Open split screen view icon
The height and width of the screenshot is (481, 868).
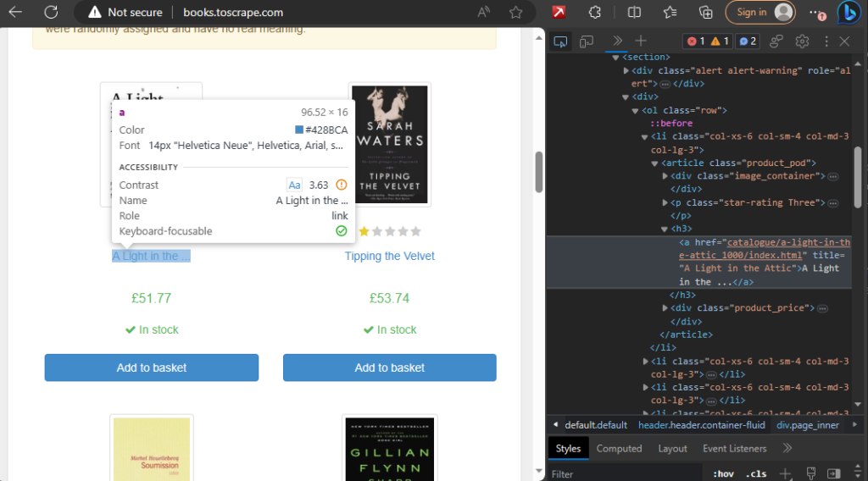634,12
